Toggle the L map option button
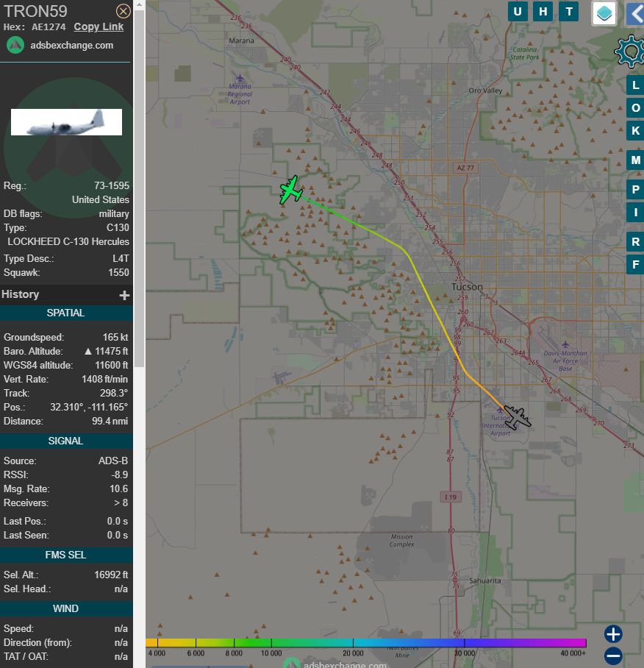644x668 pixels. pos(635,85)
